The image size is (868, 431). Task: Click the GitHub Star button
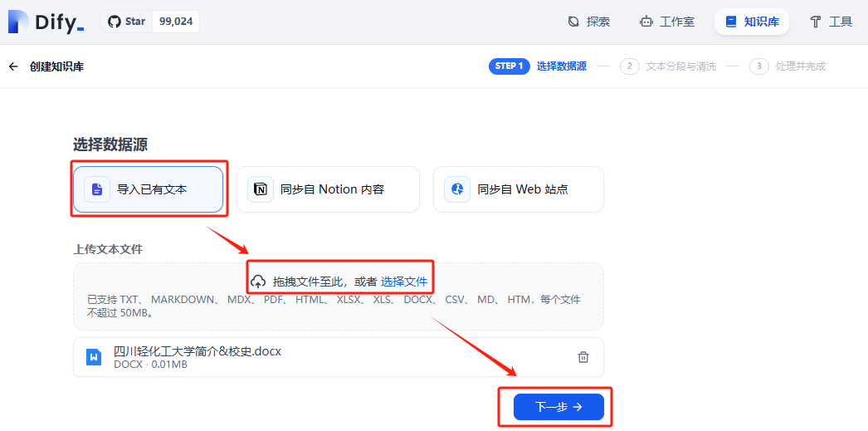(x=127, y=22)
